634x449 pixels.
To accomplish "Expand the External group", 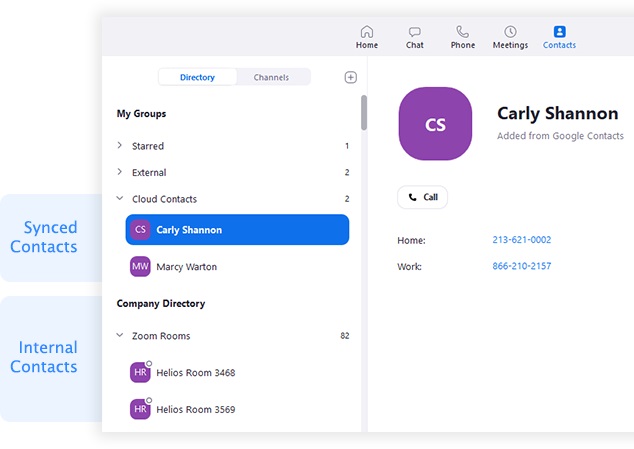I will 120,172.
